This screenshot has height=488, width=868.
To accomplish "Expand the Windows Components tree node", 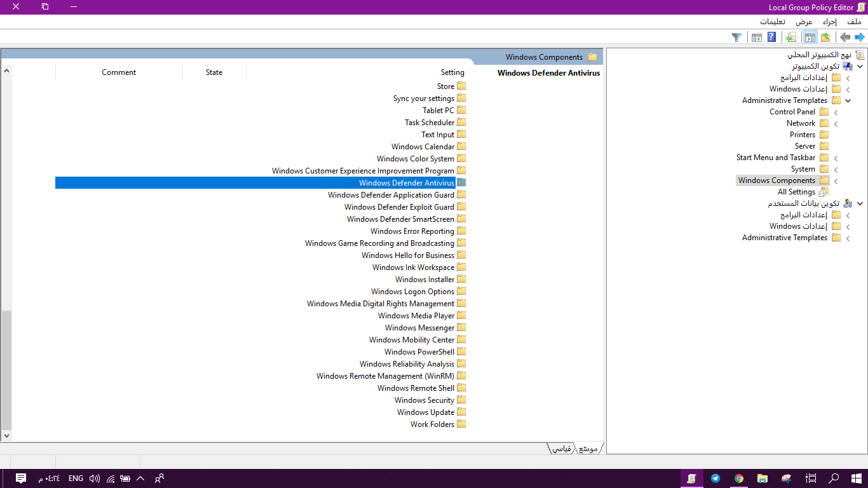I will click(836, 180).
